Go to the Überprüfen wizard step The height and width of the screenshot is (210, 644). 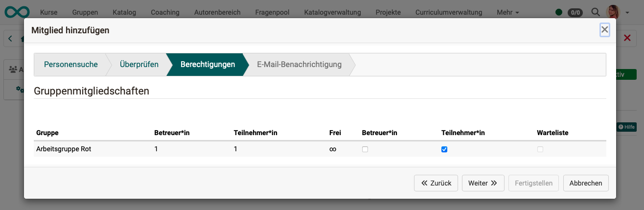tap(139, 65)
